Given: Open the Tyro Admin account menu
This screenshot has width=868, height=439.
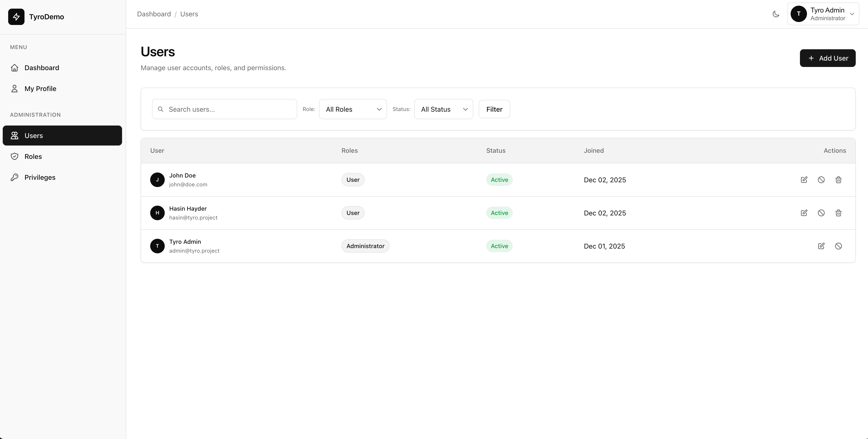Looking at the screenshot, I should (823, 14).
